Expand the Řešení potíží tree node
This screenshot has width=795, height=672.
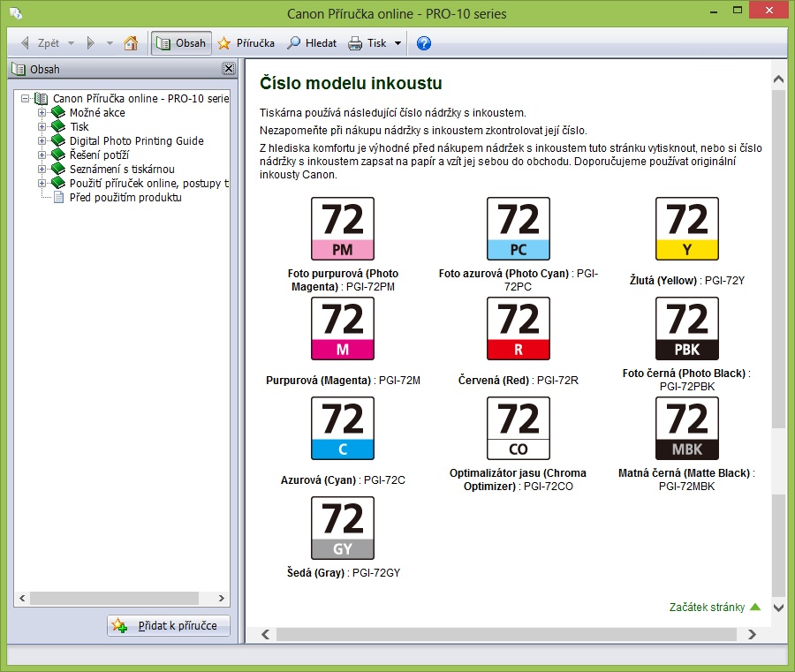(x=42, y=155)
